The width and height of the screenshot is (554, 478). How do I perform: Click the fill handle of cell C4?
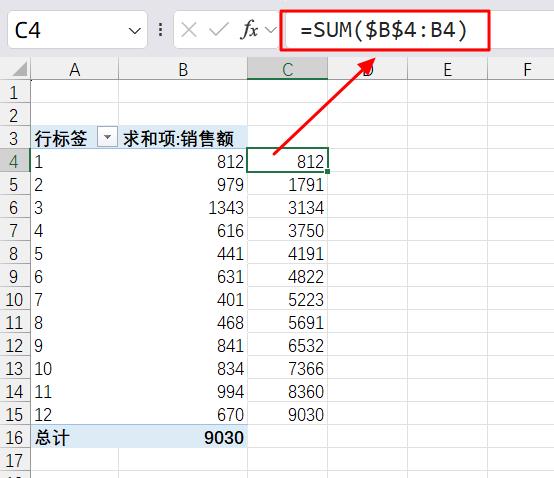tap(328, 171)
